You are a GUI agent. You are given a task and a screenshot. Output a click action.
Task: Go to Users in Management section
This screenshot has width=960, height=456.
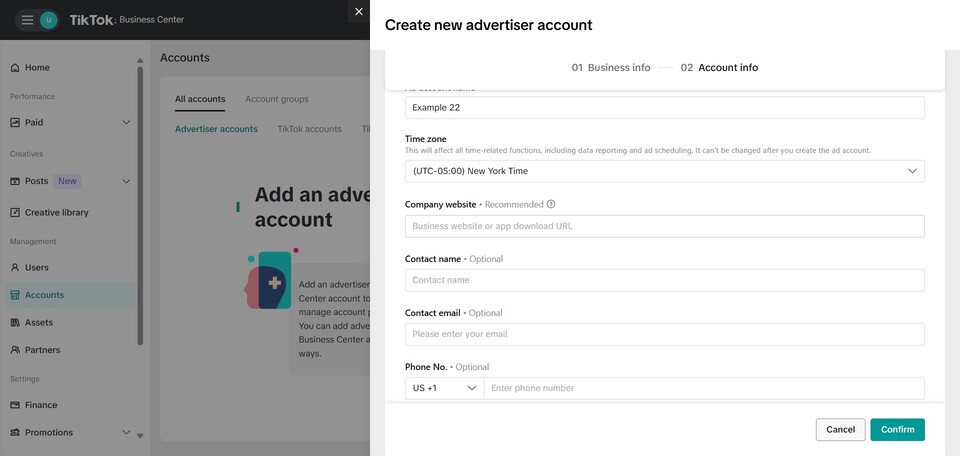tap(36, 267)
